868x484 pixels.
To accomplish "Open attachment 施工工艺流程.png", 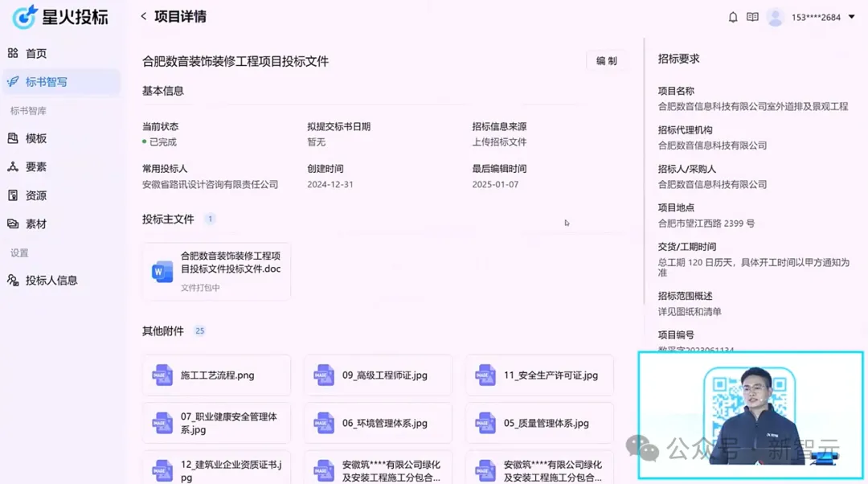I will [x=216, y=375].
